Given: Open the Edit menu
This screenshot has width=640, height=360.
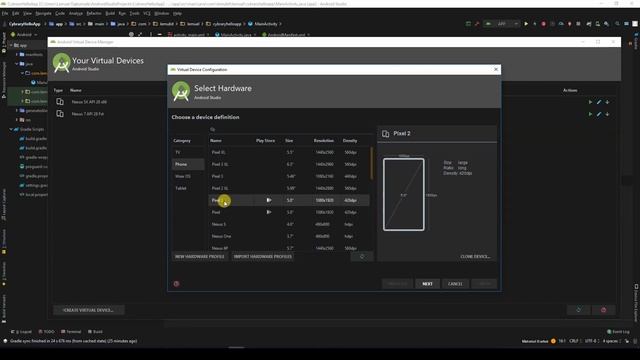Looking at the screenshot, I should tap(16, 13).
